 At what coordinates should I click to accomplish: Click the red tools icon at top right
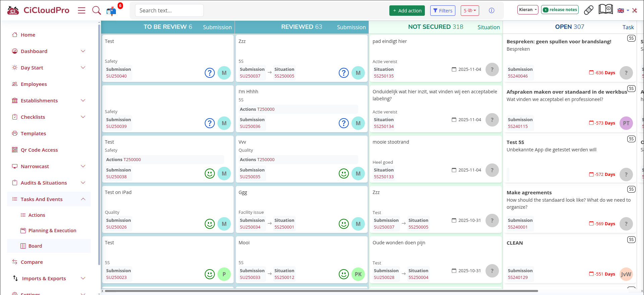pos(635,10)
